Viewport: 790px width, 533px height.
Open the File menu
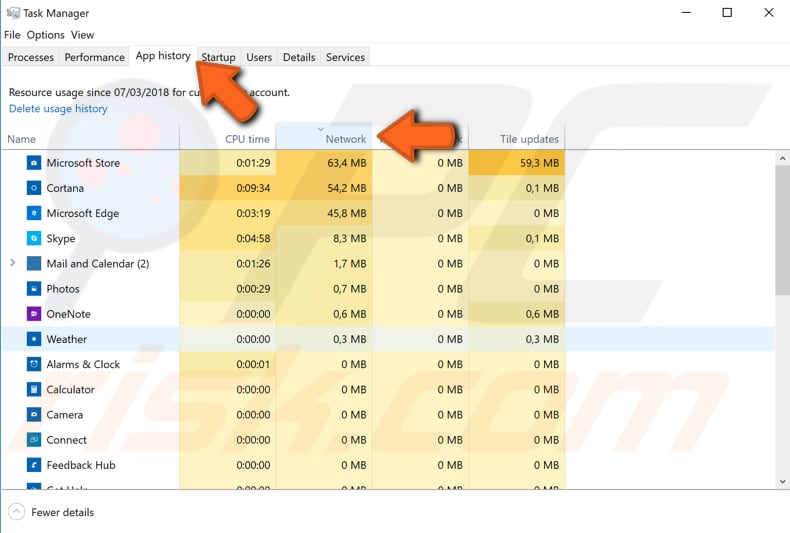click(12, 35)
